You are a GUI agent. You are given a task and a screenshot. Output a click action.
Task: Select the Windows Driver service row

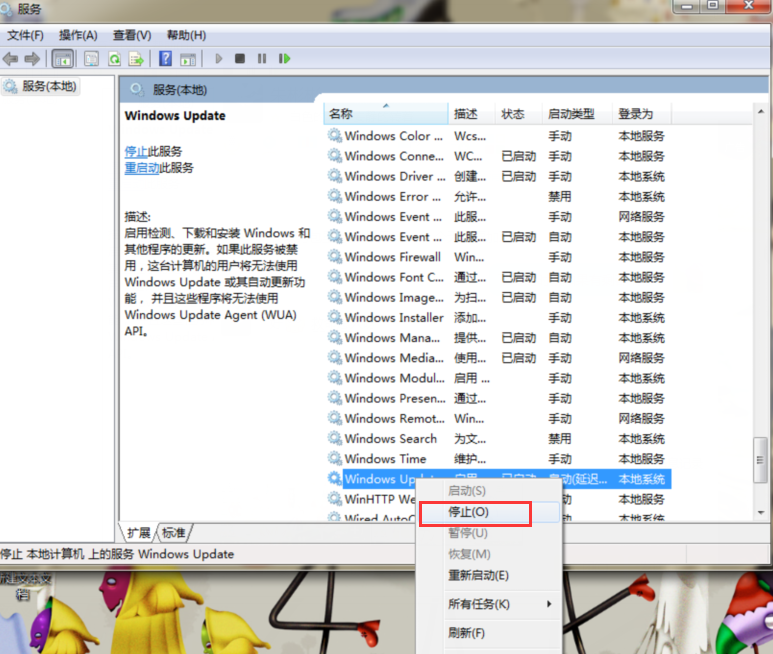(497, 176)
